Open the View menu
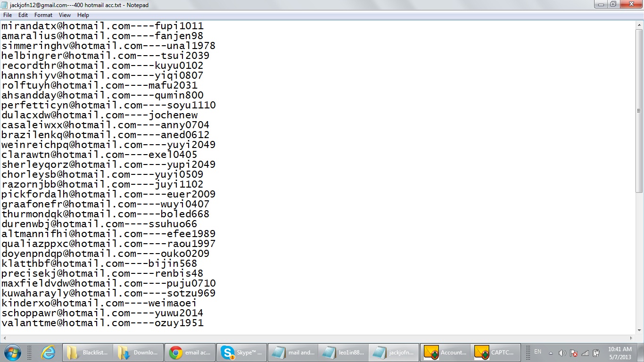644x362 pixels. [65, 15]
